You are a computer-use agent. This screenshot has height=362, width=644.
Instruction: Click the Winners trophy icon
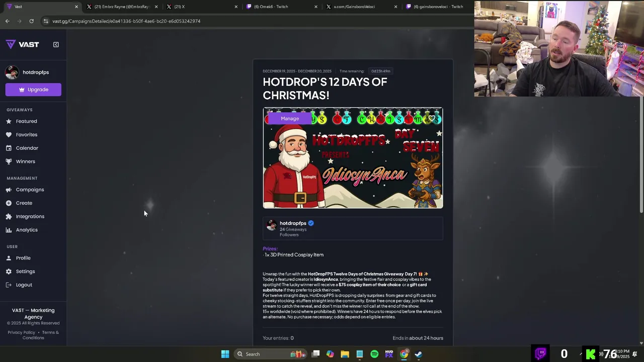pyautogui.click(x=9, y=161)
